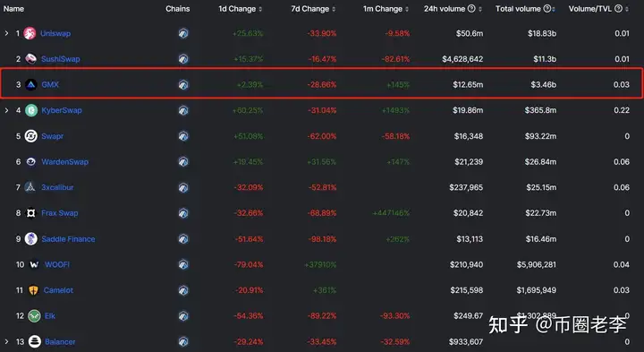Click the Balancer logo icon
644x352 pixels.
pyautogui.click(x=35, y=341)
